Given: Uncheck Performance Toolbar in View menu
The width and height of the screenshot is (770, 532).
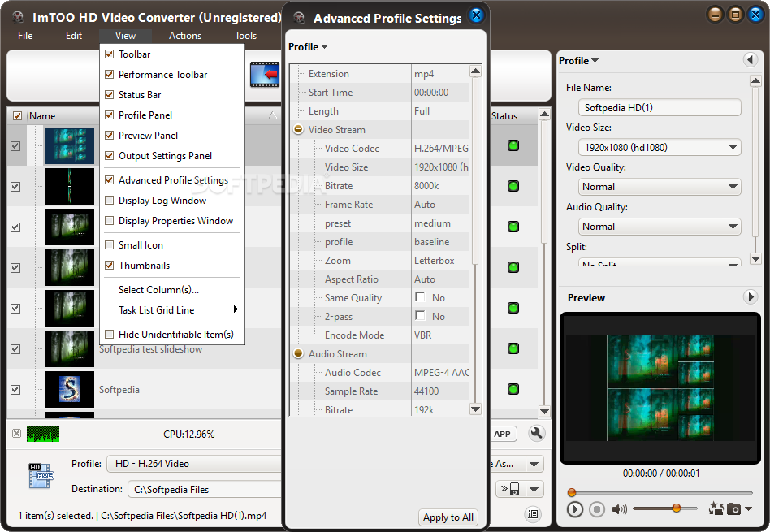Looking at the screenshot, I should tap(172, 74).
